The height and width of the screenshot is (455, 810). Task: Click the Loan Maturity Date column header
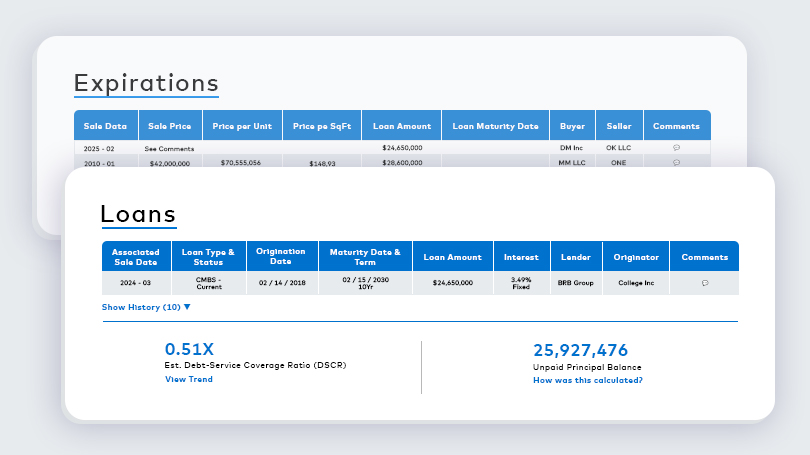tap(495, 125)
